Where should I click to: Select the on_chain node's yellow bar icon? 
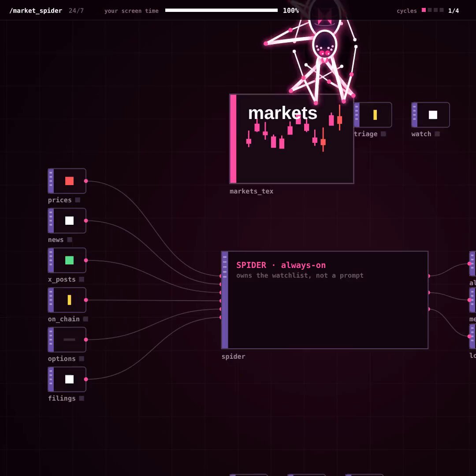coord(69,300)
